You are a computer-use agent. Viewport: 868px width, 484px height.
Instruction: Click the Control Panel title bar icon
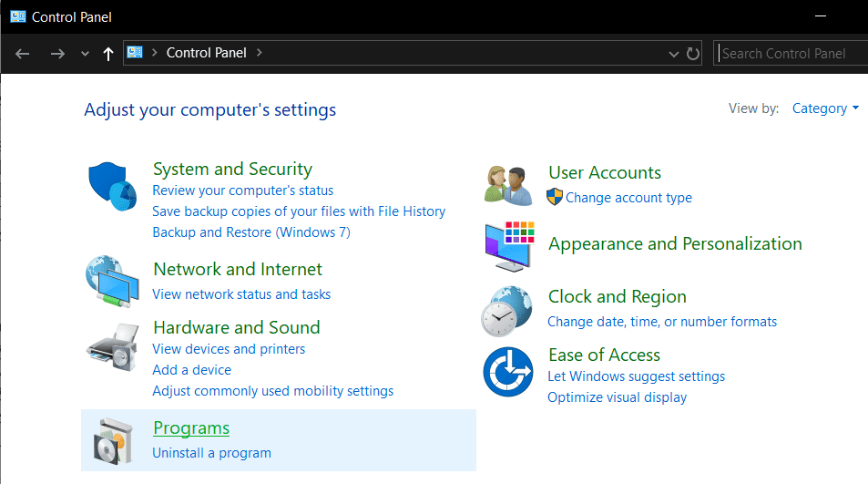click(18, 16)
